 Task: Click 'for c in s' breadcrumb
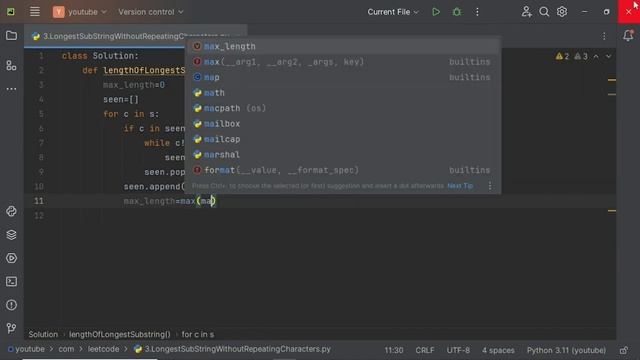click(198, 334)
